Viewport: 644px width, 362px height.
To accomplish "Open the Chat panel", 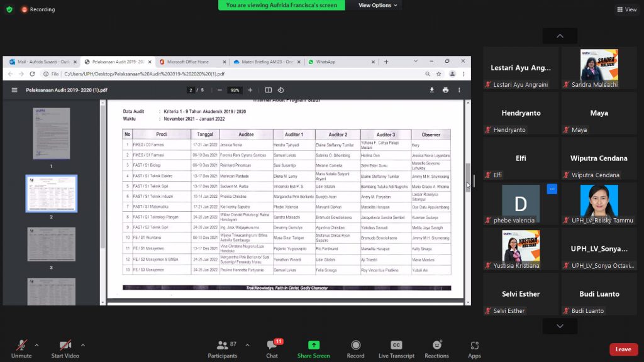I will 272,346.
